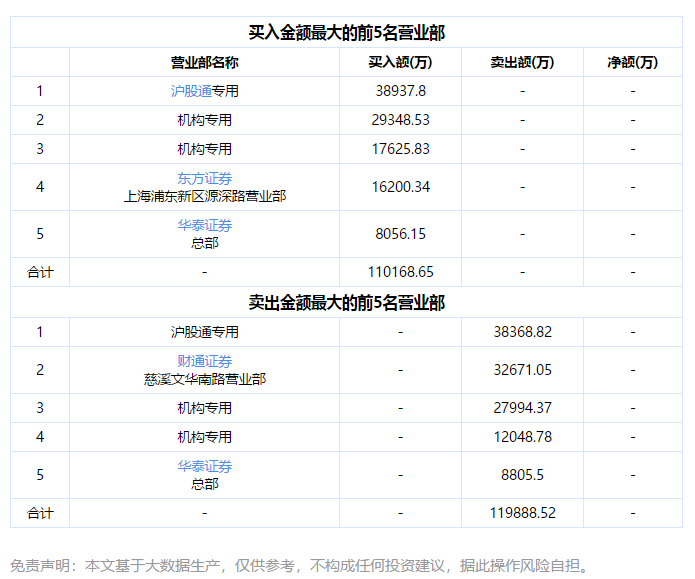Select the buy amount 16200.34
The width and height of the screenshot is (695, 579).
coord(401,187)
